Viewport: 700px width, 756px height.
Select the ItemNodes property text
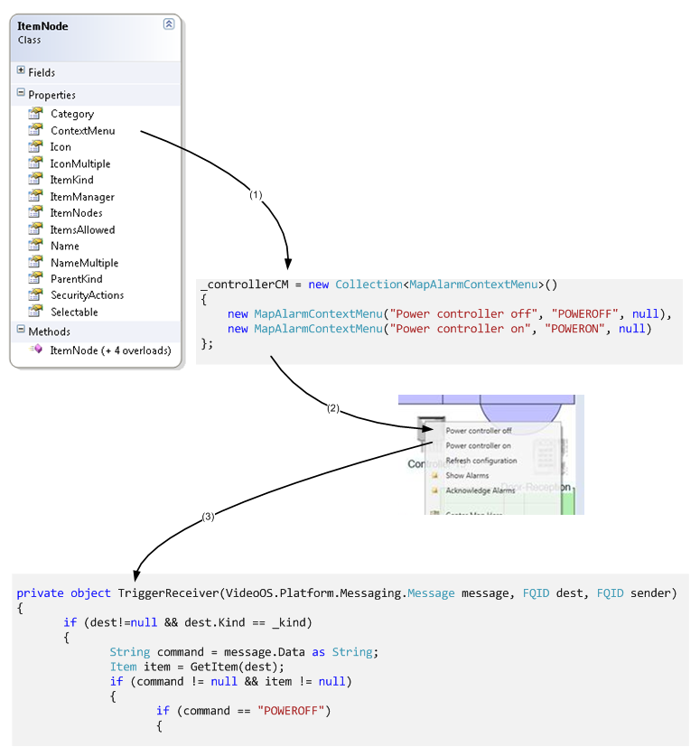click(x=76, y=213)
